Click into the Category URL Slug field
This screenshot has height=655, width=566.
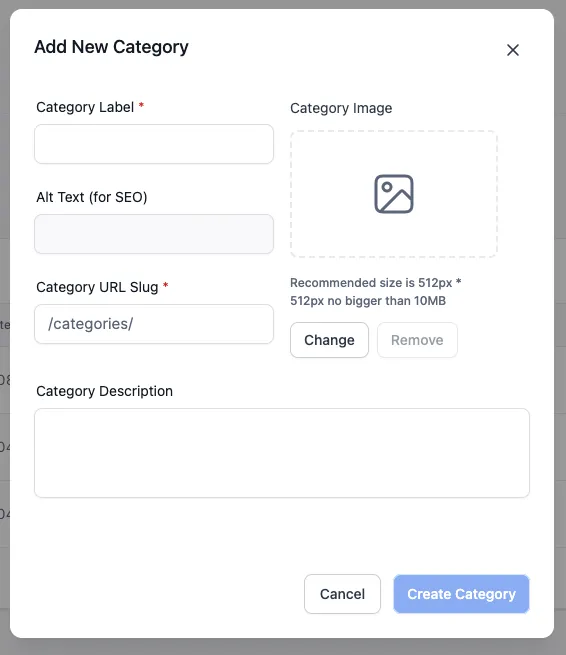click(154, 324)
